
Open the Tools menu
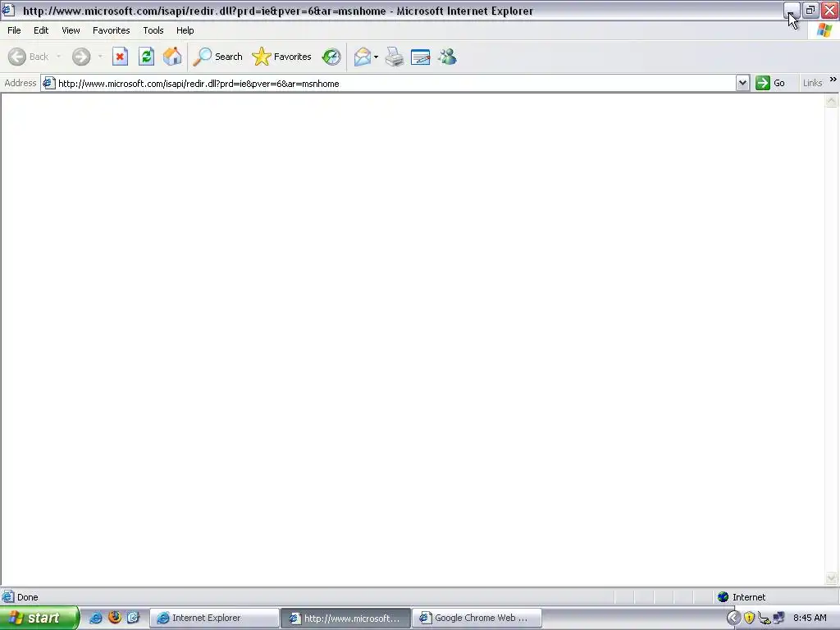click(153, 30)
